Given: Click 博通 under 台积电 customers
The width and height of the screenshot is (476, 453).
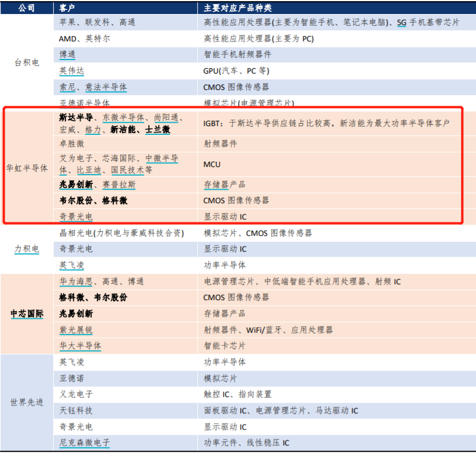Looking at the screenshot, I should point(68,55).
